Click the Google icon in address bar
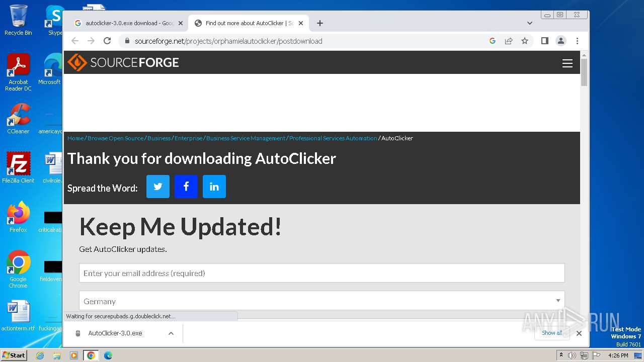 pos(493,41)
